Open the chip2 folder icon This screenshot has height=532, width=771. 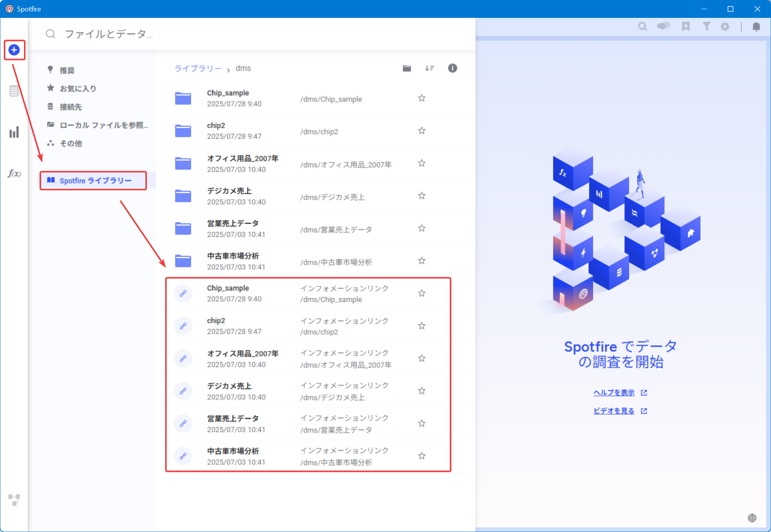(x=183, y=131)
